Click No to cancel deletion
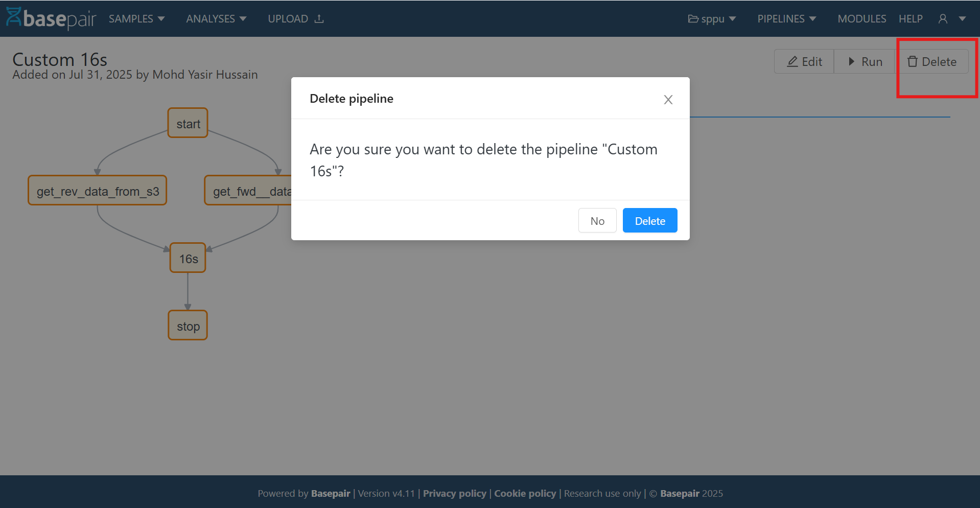Screen dimensions: 980x508 [597, 220]
